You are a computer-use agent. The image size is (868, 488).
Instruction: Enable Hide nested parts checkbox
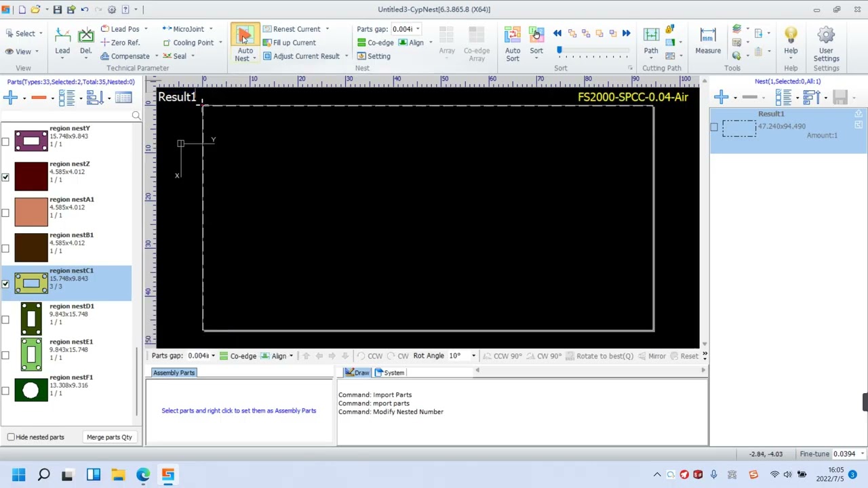[x=11, y=437]
